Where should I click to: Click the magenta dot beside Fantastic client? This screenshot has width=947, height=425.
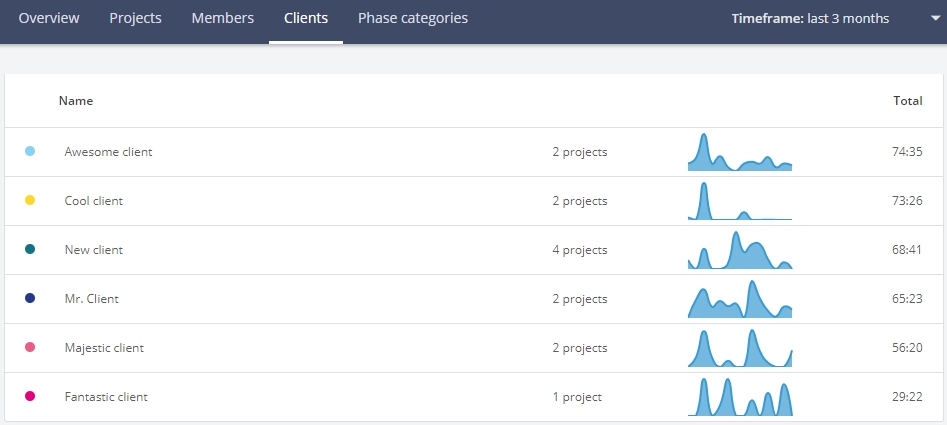tap(30, 396)
